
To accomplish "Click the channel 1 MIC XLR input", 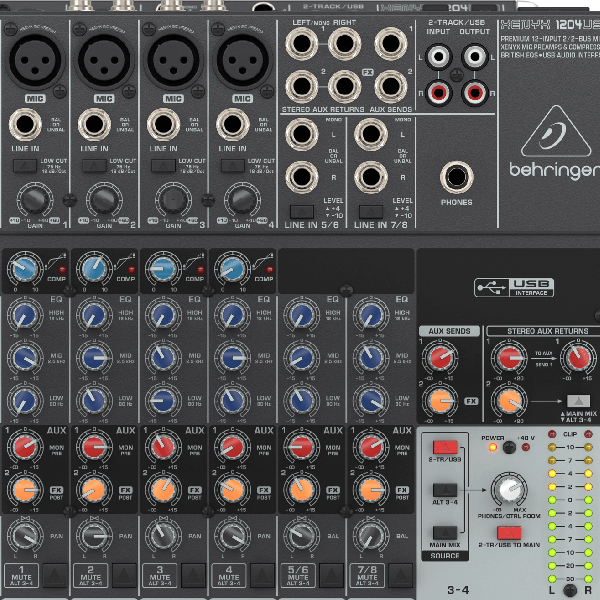I will point(35,60).
